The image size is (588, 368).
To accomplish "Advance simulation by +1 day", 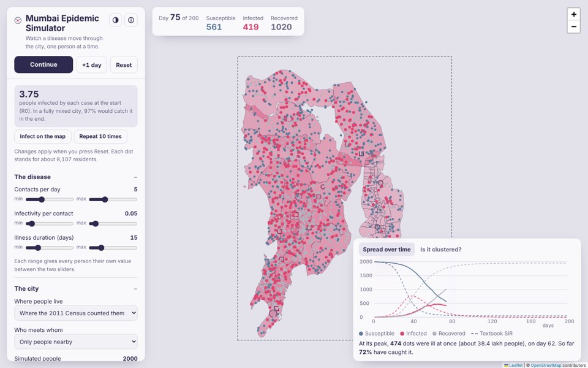I will click(91, 64).
